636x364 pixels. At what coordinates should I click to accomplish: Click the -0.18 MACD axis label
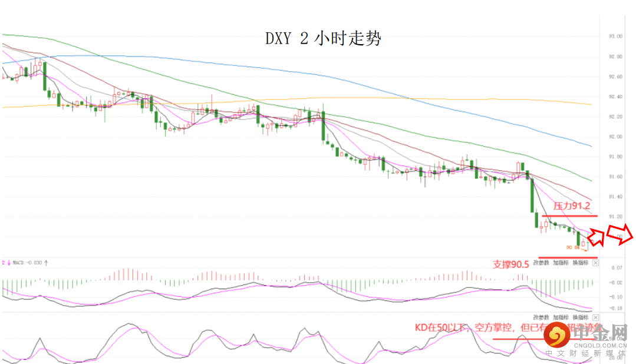pyautogui.click(x=616, y=308)
